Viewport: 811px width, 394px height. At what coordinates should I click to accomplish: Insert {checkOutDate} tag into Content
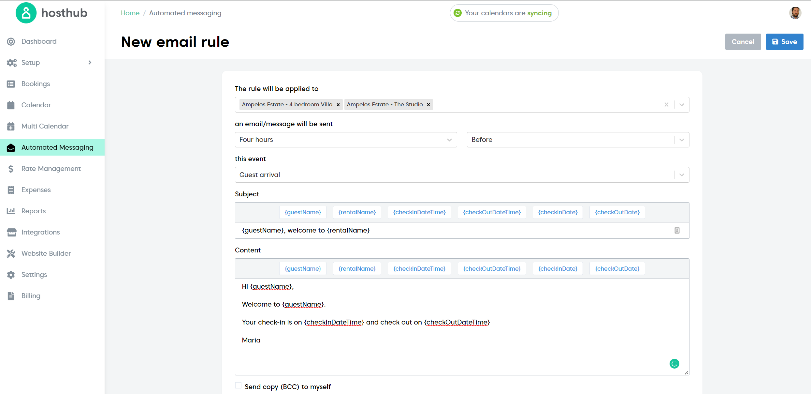(617, 268)
